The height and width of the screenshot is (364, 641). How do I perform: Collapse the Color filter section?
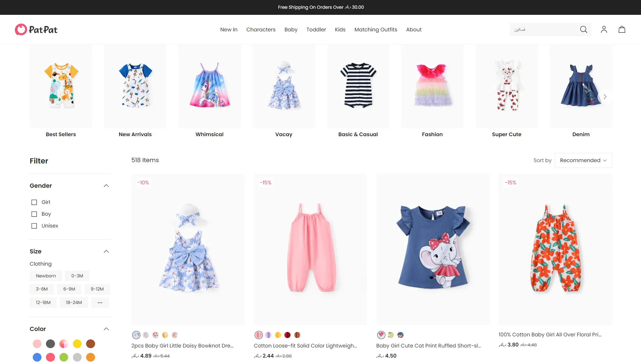coord(106,329)
